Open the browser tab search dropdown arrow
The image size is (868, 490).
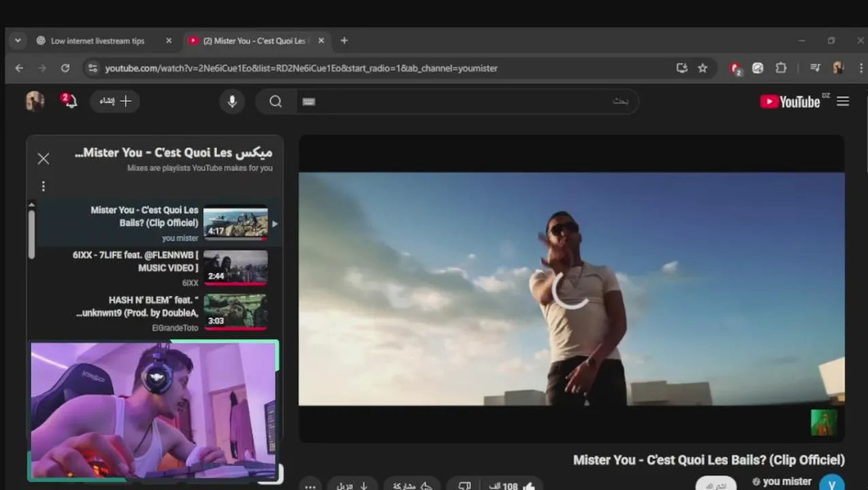(x=18, y=41)
